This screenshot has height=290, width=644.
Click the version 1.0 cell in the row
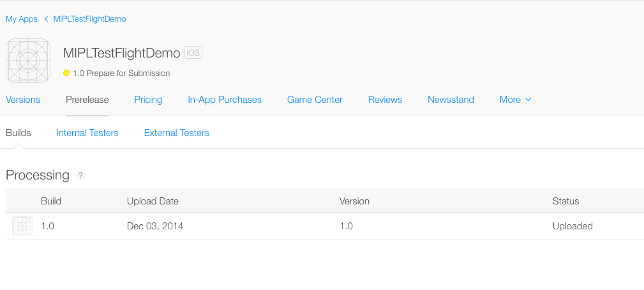pyautogui.click(x=346, y=226)
